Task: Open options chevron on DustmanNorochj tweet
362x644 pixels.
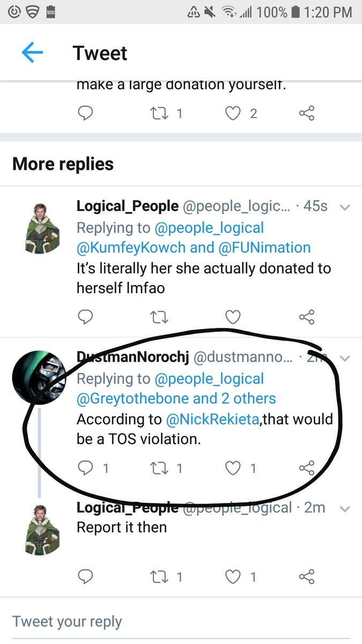Action: 345,358
